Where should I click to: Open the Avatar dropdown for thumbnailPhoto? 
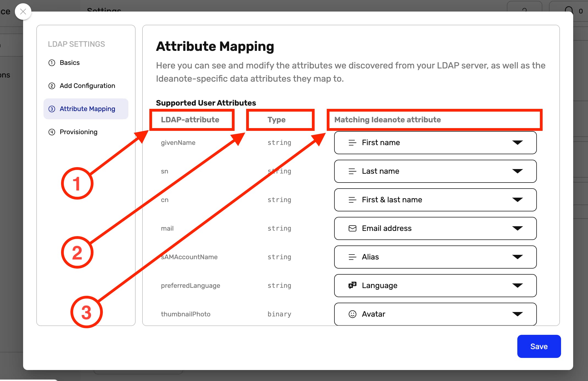coord(517,314)
